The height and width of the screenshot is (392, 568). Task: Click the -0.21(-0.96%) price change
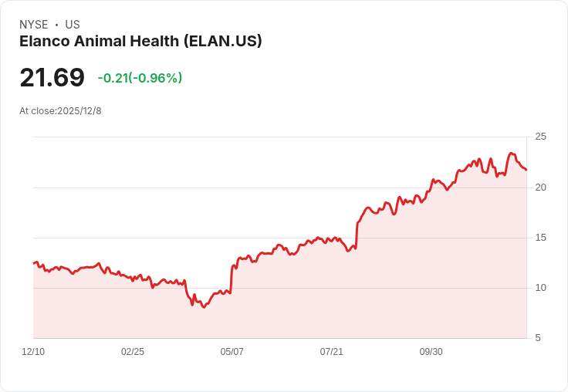coord(140,78)
